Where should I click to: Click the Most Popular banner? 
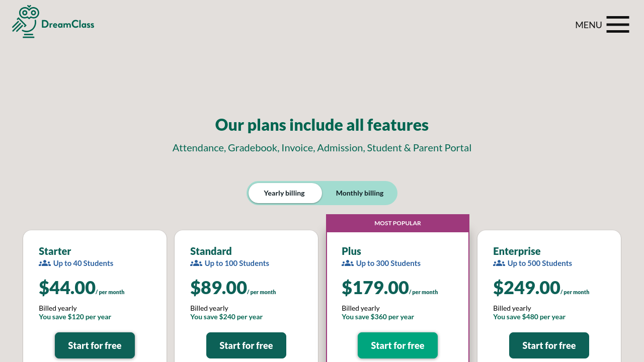(x=397, y=223)
